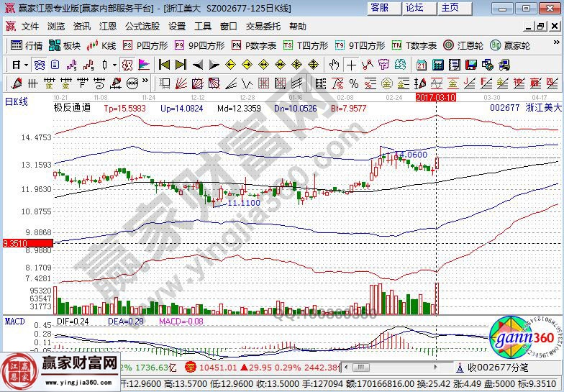Click the black left arrow icon
Image resolution: width=564 pixels, height=392 pixels.
click(x=197, y=65)
